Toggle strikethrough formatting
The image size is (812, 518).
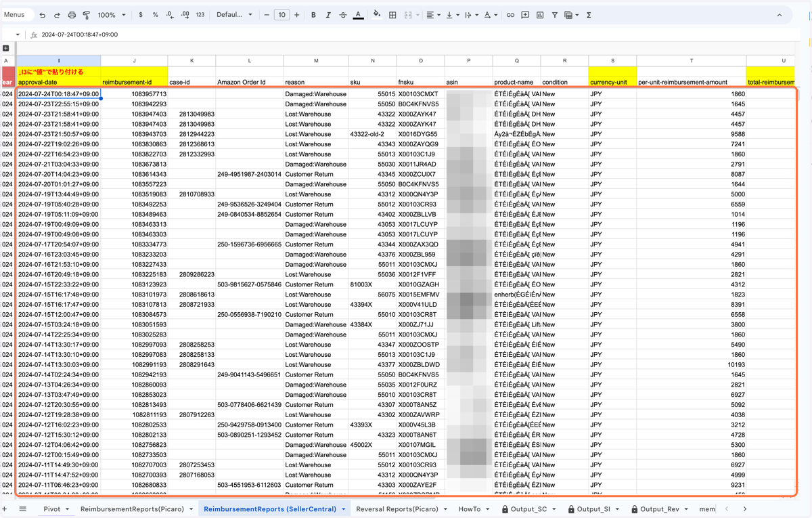tap(343, 15)
